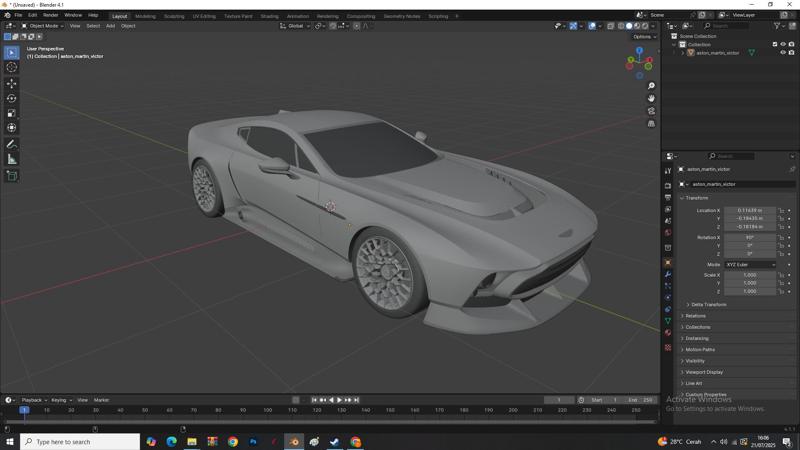Exclude Collection from view layer checkbox
The image size is (800, 450).
[x=775, y=44]
